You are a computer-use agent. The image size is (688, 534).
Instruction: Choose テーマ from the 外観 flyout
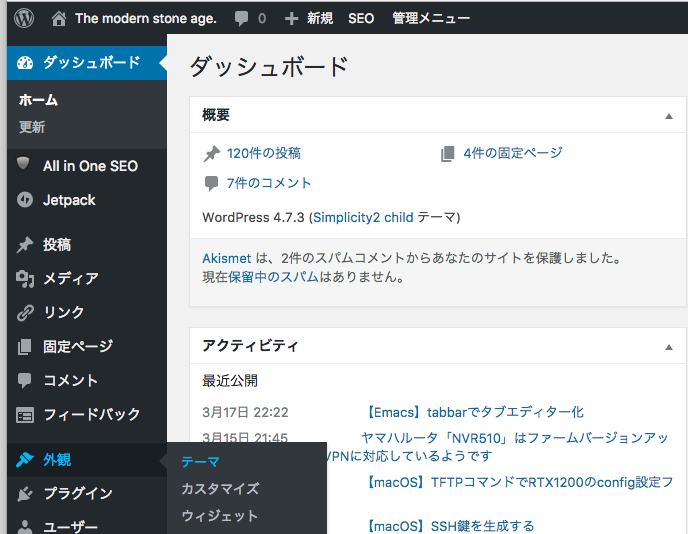point(200,462)
